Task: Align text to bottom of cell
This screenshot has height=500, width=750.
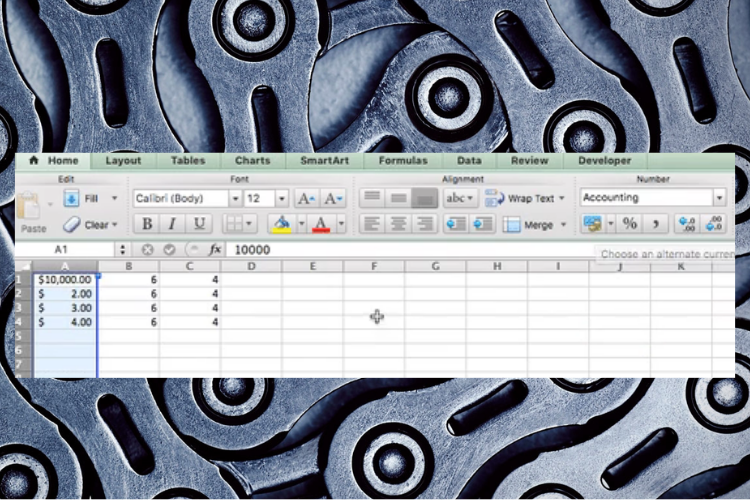Action: click(x=424, y=198)
